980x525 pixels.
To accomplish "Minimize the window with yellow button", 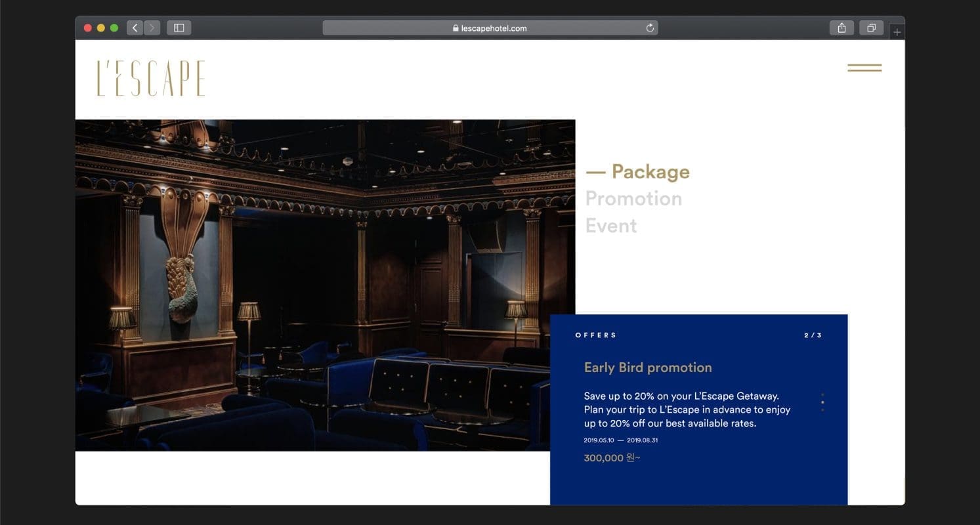I will [x=101, y=28].
